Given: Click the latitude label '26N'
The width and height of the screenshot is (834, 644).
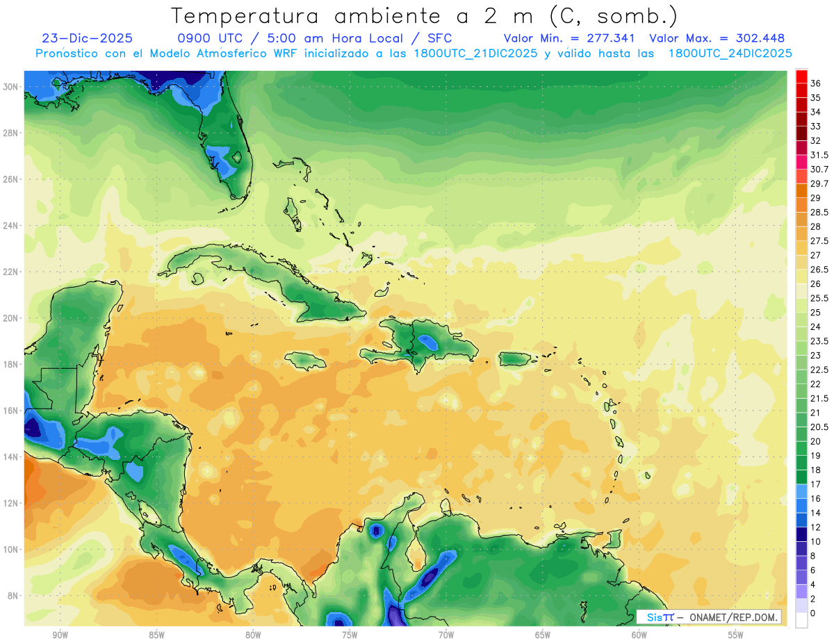Looking at the screenshot, I should [11, 179].
